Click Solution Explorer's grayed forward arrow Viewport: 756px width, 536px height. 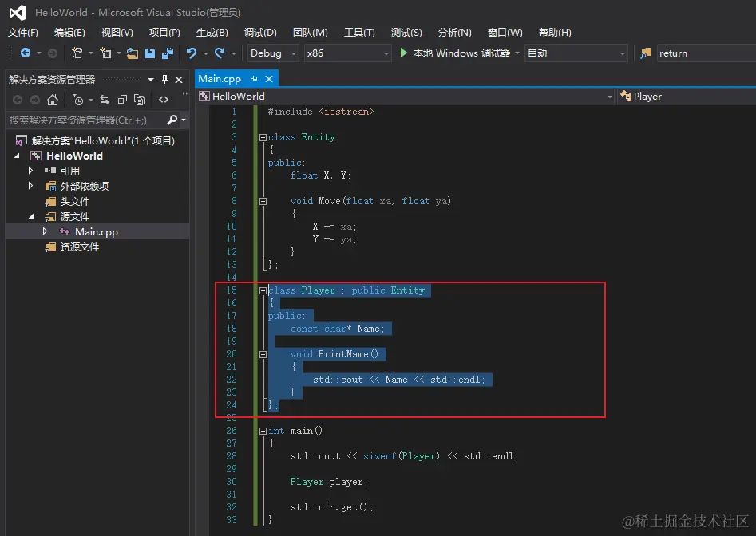click(x=34, y=100)
